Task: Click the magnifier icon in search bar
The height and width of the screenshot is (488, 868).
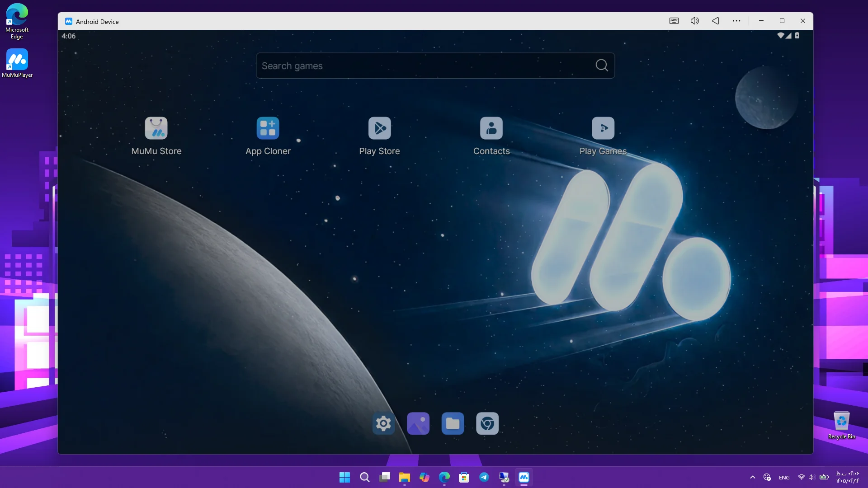Action: pyautogui.click(x=602, y=66)
